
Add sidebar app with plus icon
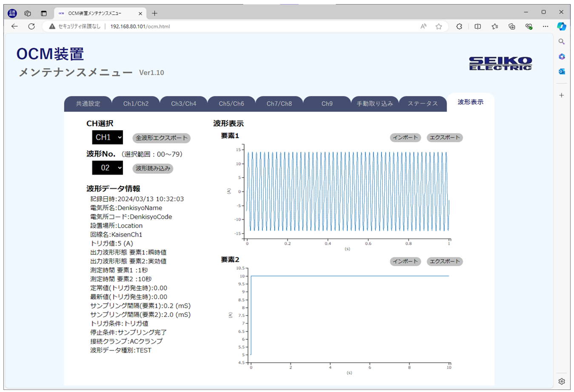tap(562, 95)
